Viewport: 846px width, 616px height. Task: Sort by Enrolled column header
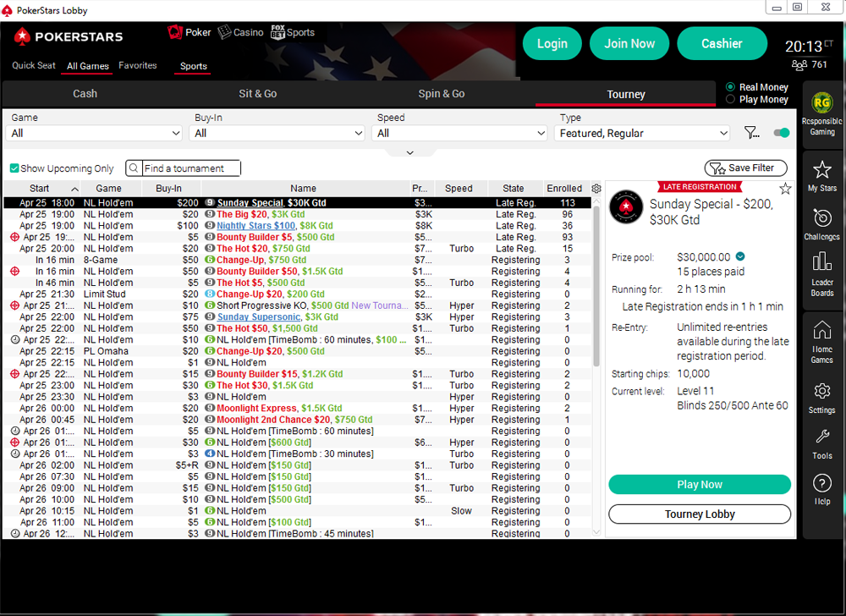pyautogui.click(x=564, y=188)
